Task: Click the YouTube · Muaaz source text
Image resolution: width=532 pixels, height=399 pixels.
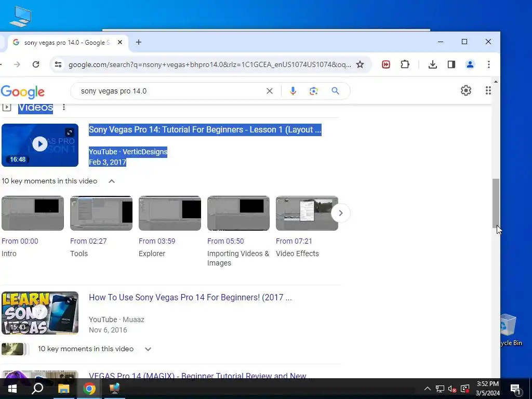Action: coord(117,320)
